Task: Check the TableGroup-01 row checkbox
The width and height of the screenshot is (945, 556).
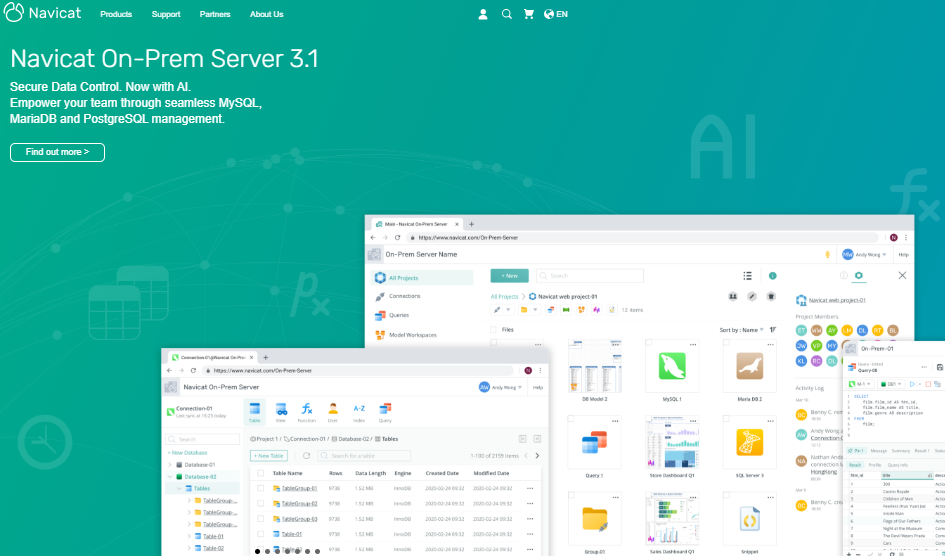Action: (260, 488)
